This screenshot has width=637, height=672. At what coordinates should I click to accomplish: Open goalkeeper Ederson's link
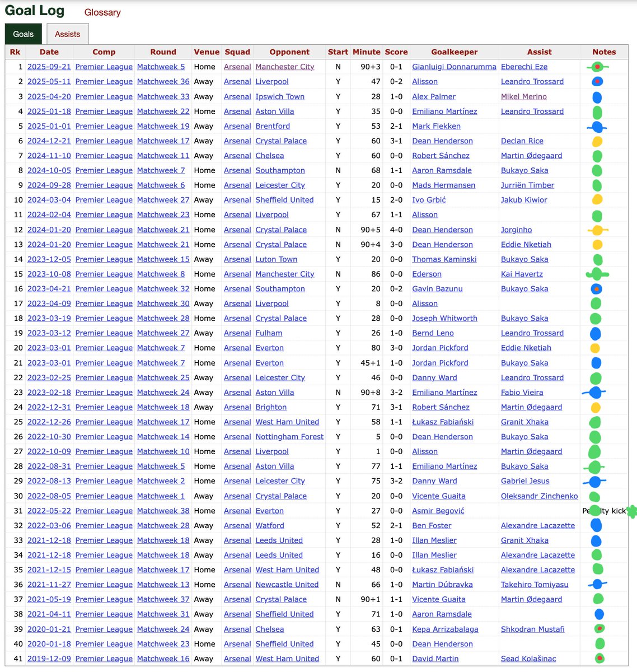coord(427,274)
